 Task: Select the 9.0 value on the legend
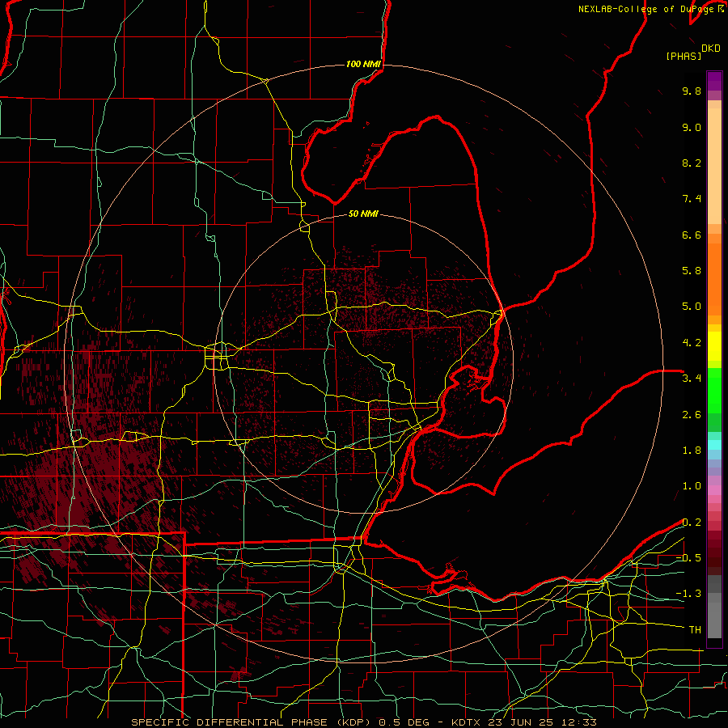[692, 127]
